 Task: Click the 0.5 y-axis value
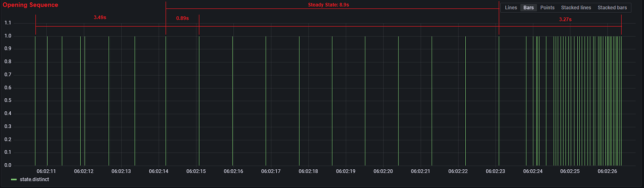7,101
